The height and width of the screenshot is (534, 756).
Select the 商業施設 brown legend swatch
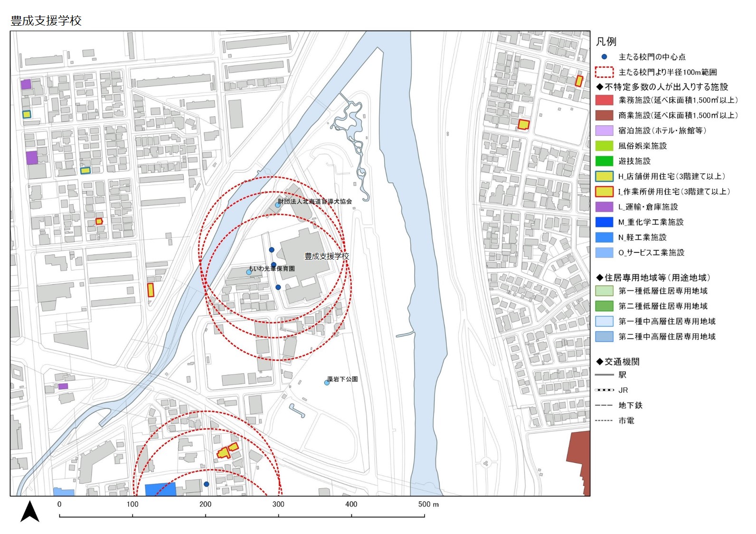point(604,115)
